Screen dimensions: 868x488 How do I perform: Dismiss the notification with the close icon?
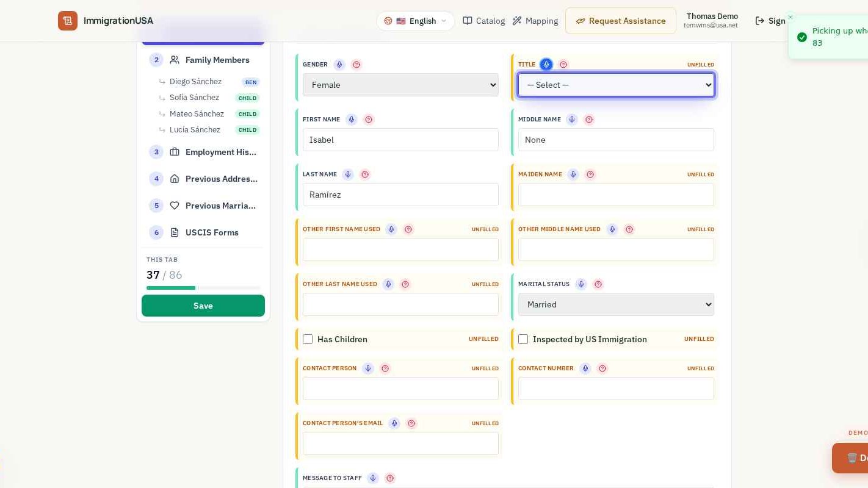(x=790, y=17)
